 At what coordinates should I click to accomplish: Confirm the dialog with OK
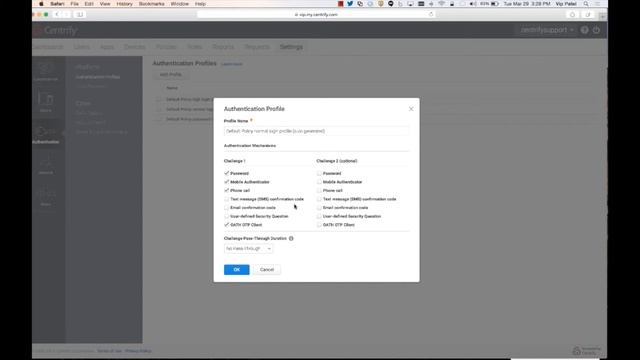pos(236,270)
